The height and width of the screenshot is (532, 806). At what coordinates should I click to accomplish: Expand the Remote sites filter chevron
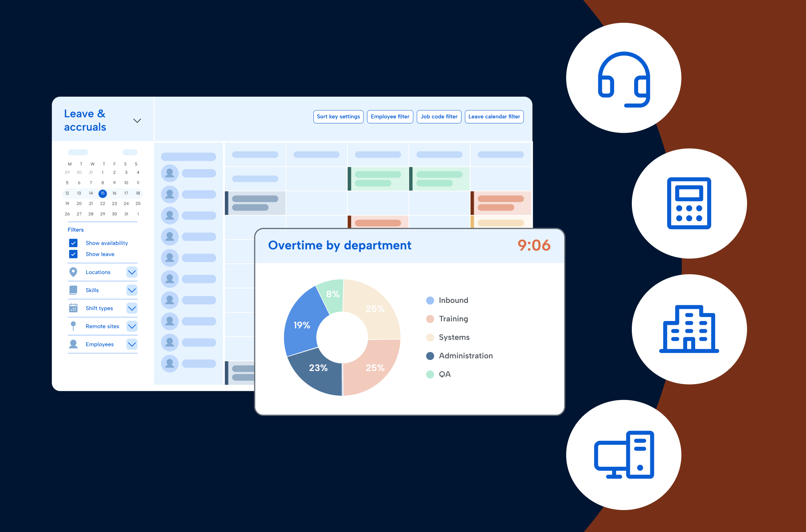tap(132, 326)
